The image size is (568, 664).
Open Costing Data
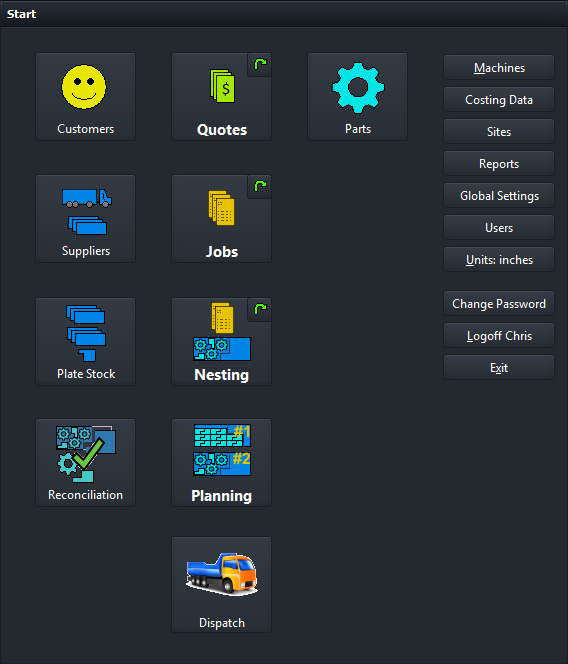(x=499, y=100)
